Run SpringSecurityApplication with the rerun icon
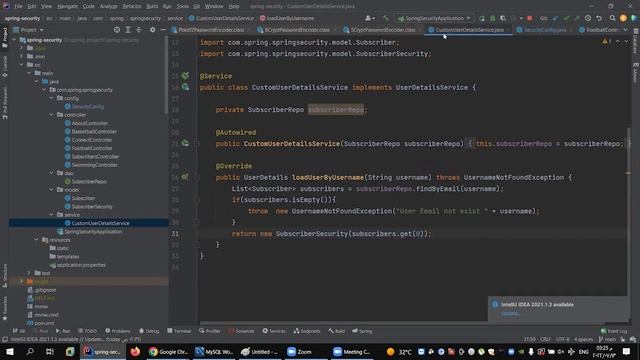Screen dimensions: 640x360 (x=482, y=18)
